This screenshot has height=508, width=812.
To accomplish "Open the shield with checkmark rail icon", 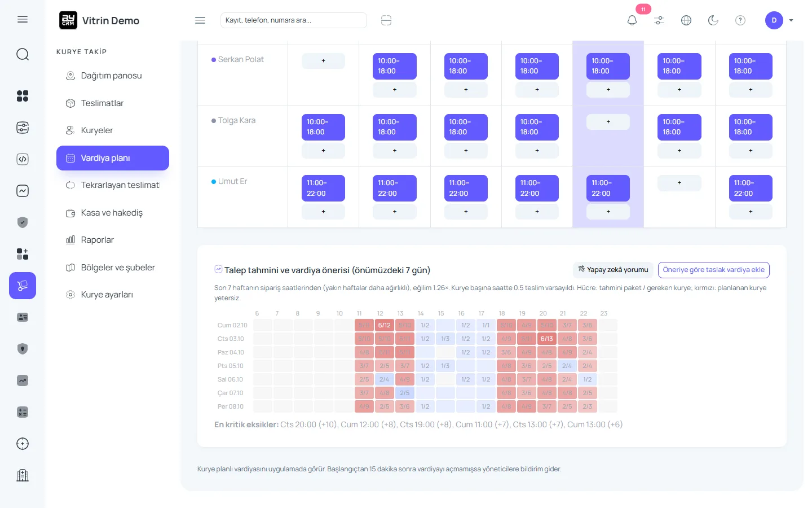I will point(23,222).
